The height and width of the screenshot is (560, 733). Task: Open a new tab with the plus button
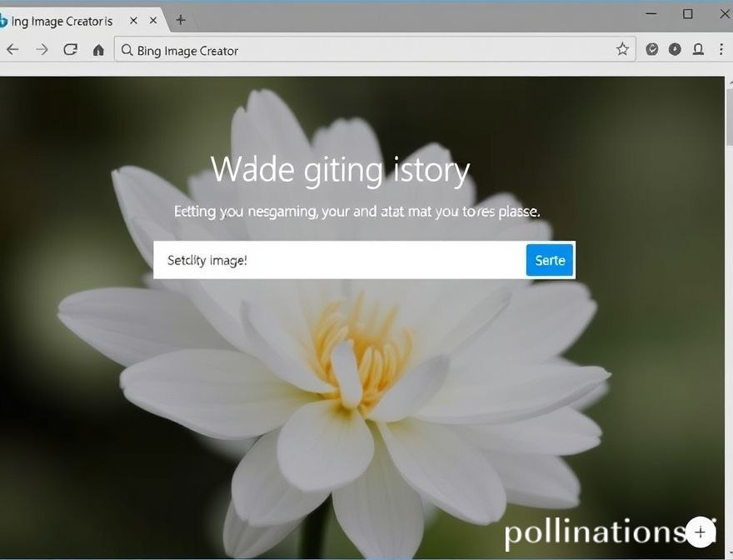pos(181,20)
